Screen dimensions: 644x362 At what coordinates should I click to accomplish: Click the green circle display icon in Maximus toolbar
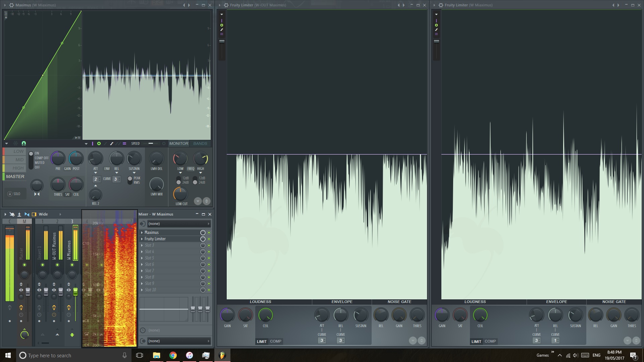click(99, 143)
